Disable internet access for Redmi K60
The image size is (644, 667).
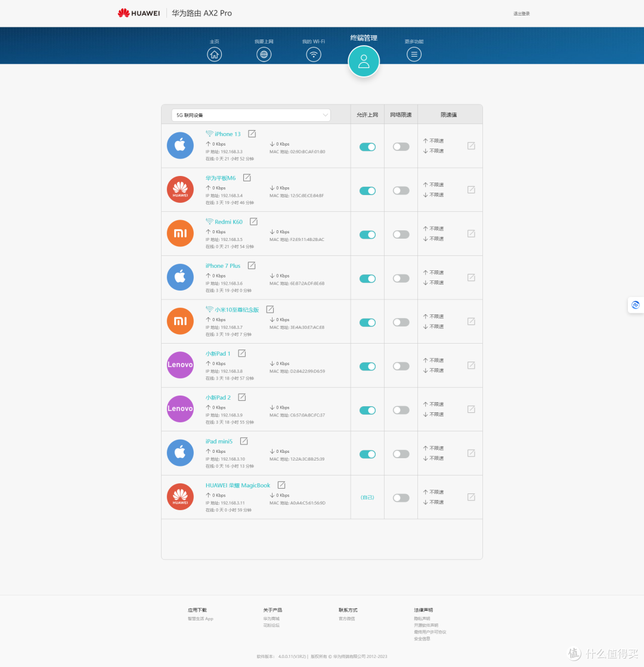coord(367,235)
